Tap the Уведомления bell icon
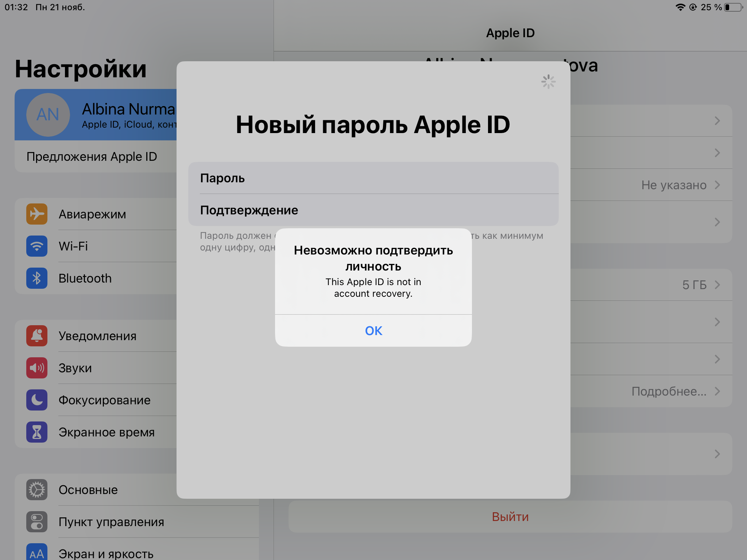 point(37,336)
